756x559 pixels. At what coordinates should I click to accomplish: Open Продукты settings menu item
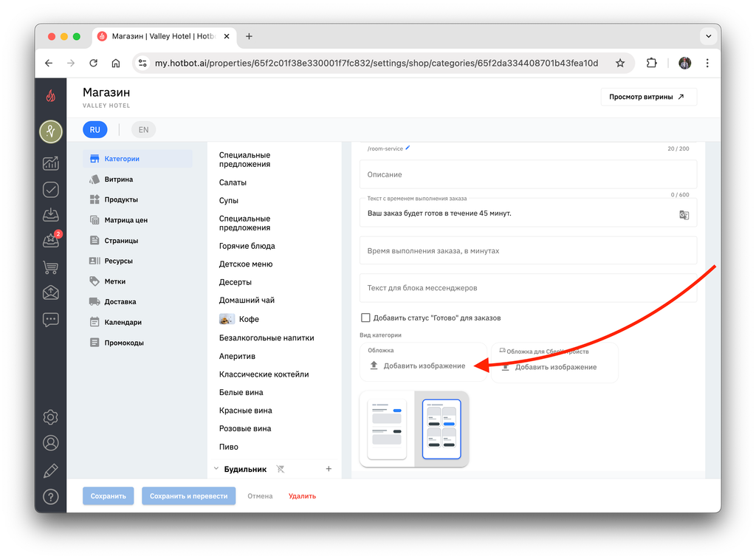[x=137, y=199]
